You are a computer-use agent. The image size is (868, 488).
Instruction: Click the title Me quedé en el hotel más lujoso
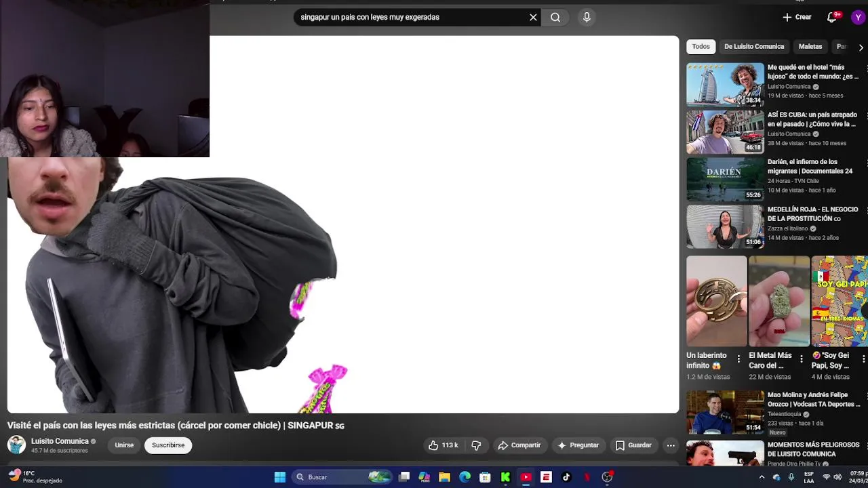tap(813, 72)
